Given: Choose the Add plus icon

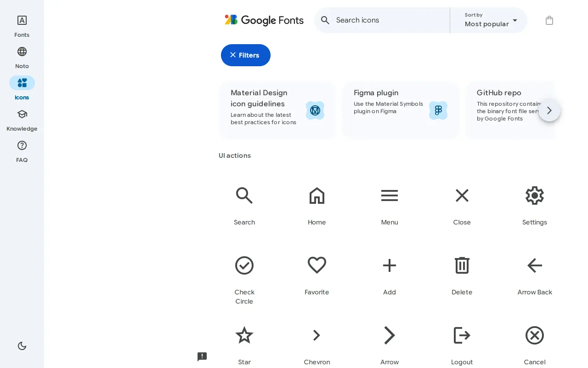Looking at the screenshot, I should [x=390, y=265].
